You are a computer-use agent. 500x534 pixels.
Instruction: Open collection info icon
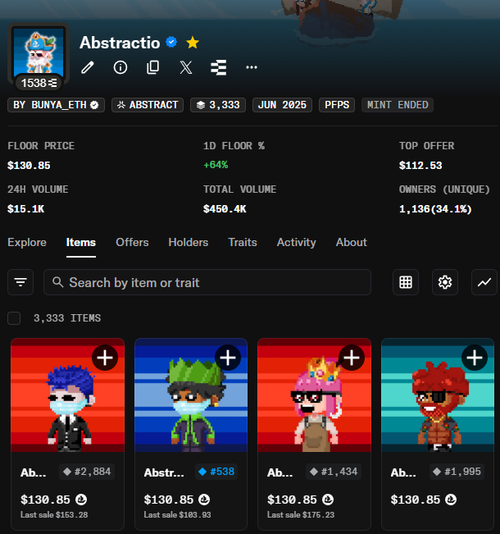120,67
